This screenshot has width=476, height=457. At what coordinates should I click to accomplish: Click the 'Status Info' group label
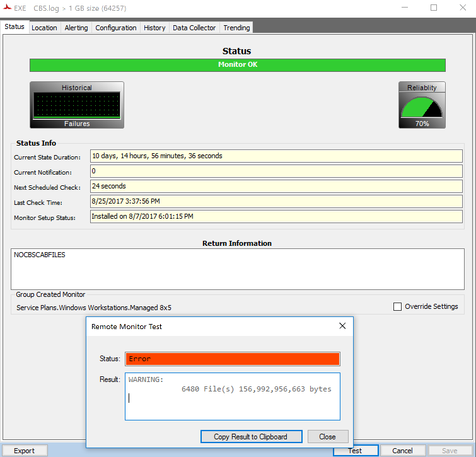pyautogui.click(x=36, y=143)
